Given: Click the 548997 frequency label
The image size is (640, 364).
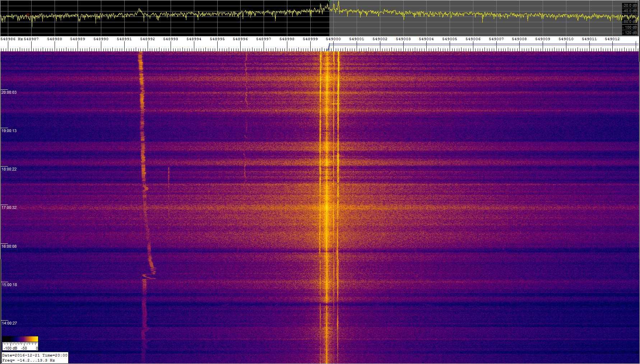Looking at the screenshot, I should (x=264, y=39).
